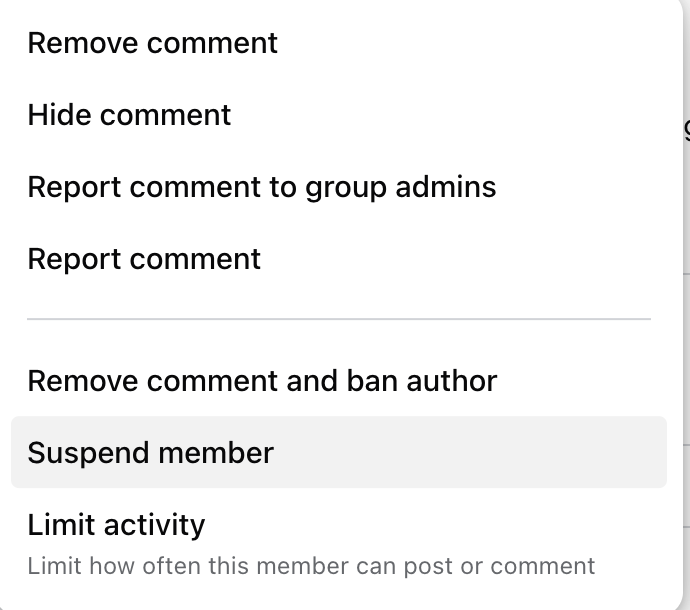This screenshot has height=610, width=690.
Task: Click the 'Limit how often' description text
Action: (311, 566)
